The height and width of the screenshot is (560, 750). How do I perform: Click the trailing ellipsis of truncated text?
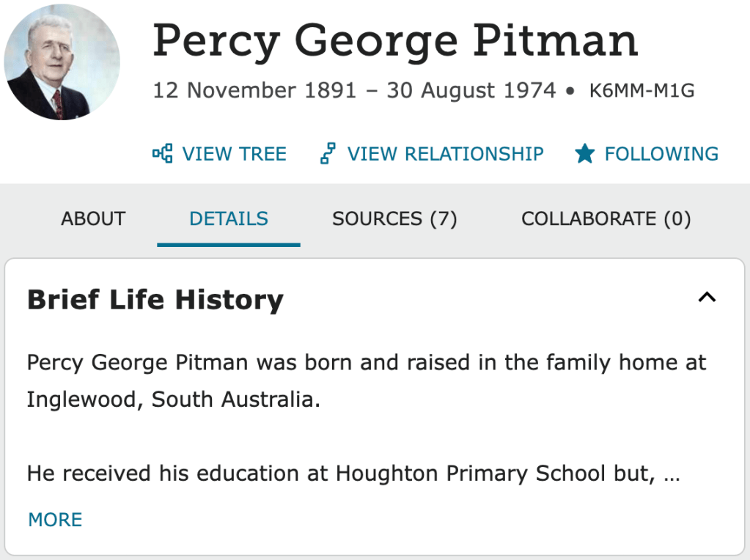click(671, 475)
